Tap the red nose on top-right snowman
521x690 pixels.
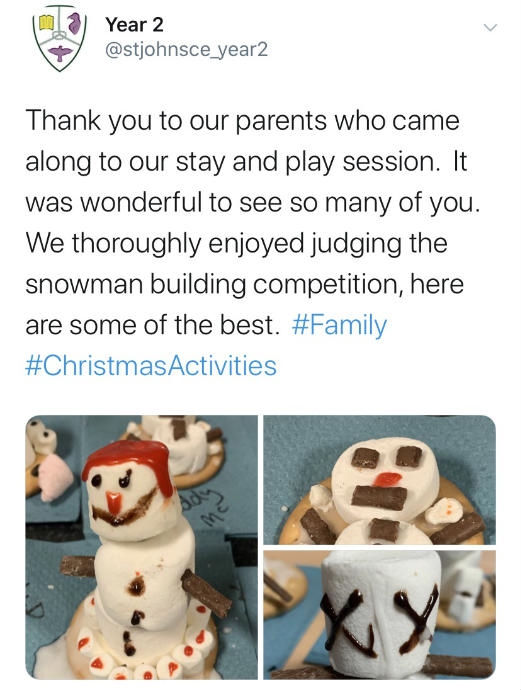coord(387,479)
